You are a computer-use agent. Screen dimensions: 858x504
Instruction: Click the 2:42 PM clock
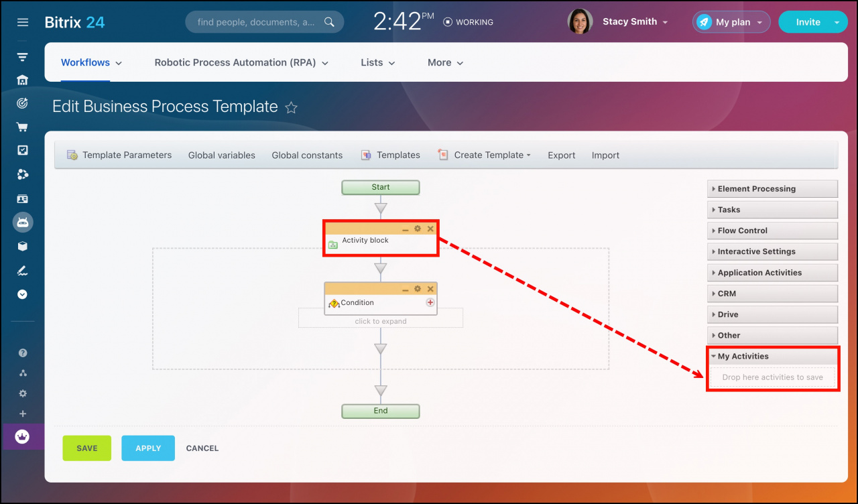pos(404,21)
